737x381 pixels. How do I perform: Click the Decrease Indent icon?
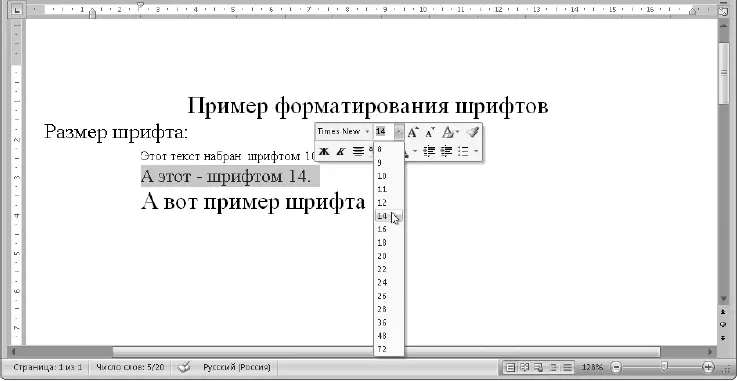click(429, 151)
